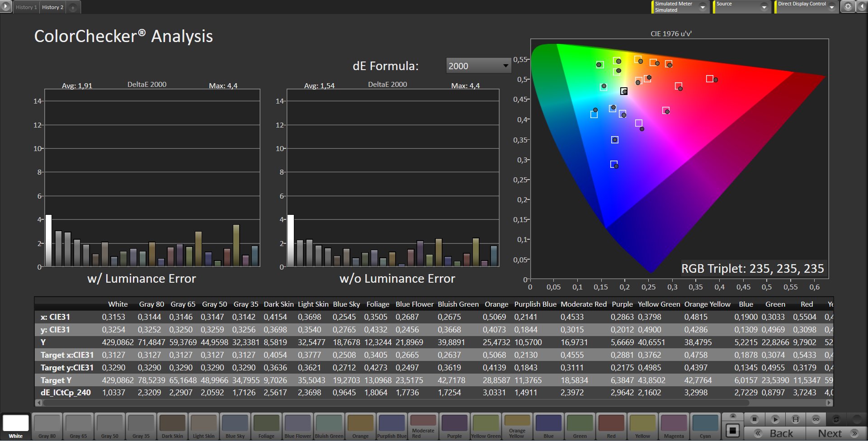Select the Orange Yellow swatch

517,426
